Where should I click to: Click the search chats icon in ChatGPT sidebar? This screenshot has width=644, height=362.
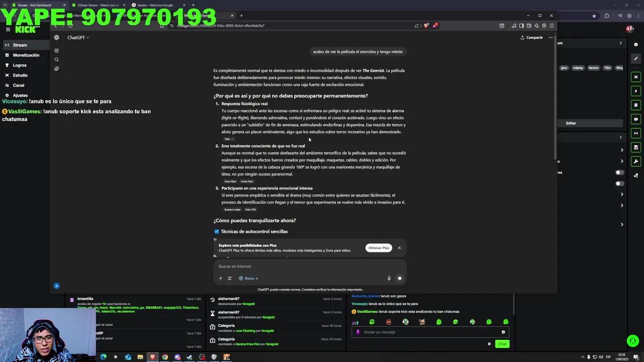[56, 59]
